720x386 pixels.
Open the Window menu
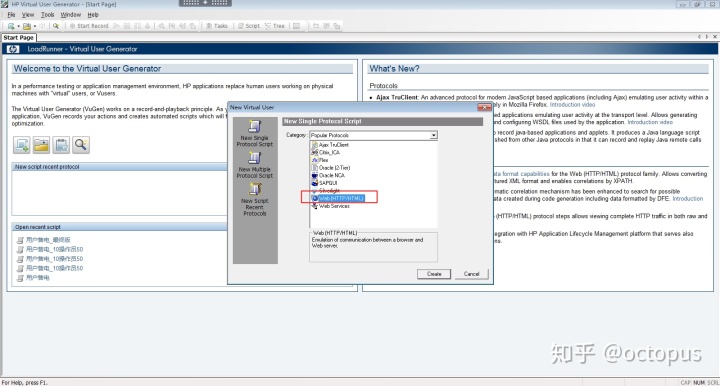[71, 15]
